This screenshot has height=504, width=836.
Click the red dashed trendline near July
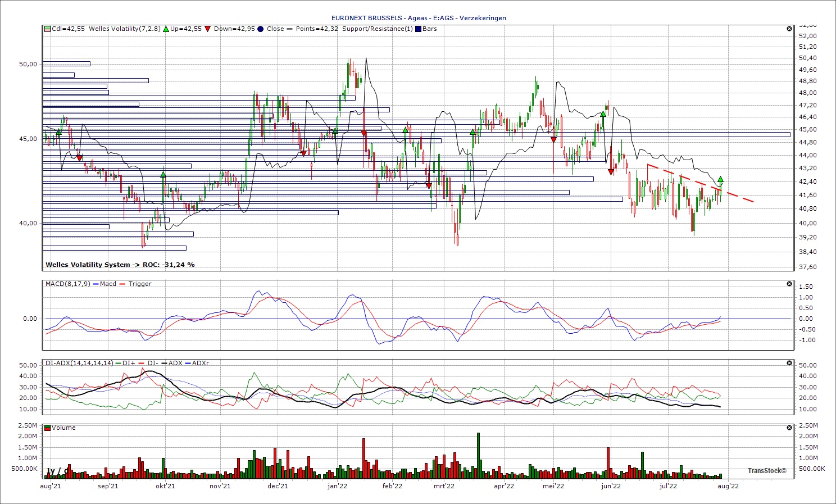tap(700, 183)
